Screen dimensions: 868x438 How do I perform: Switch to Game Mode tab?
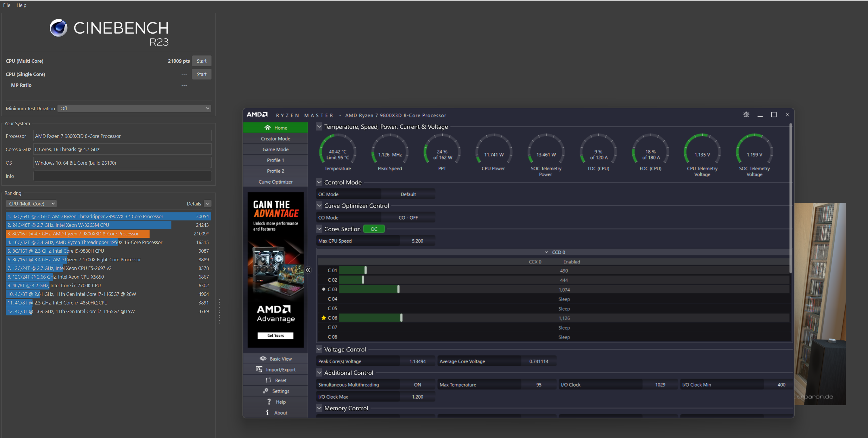(275, 149)
